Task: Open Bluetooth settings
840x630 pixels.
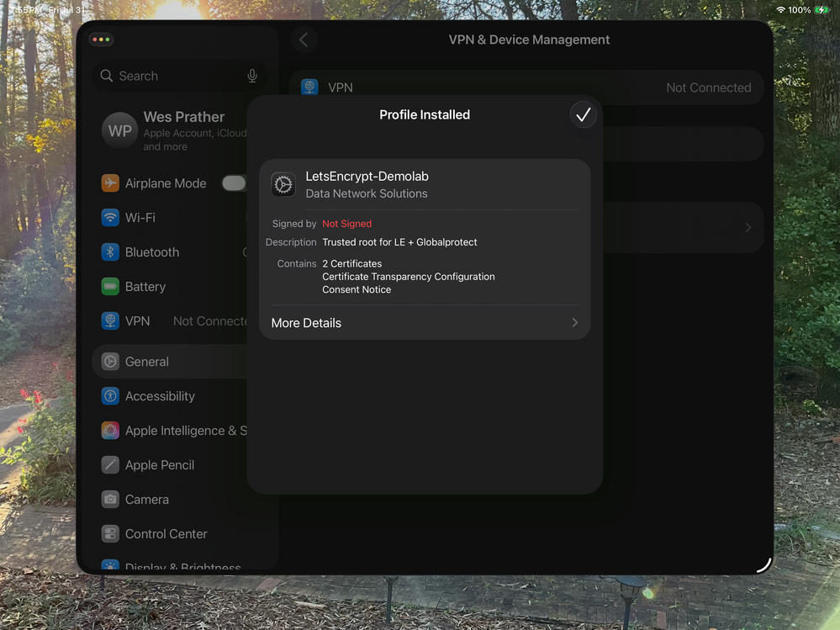Action: [171, 251]
